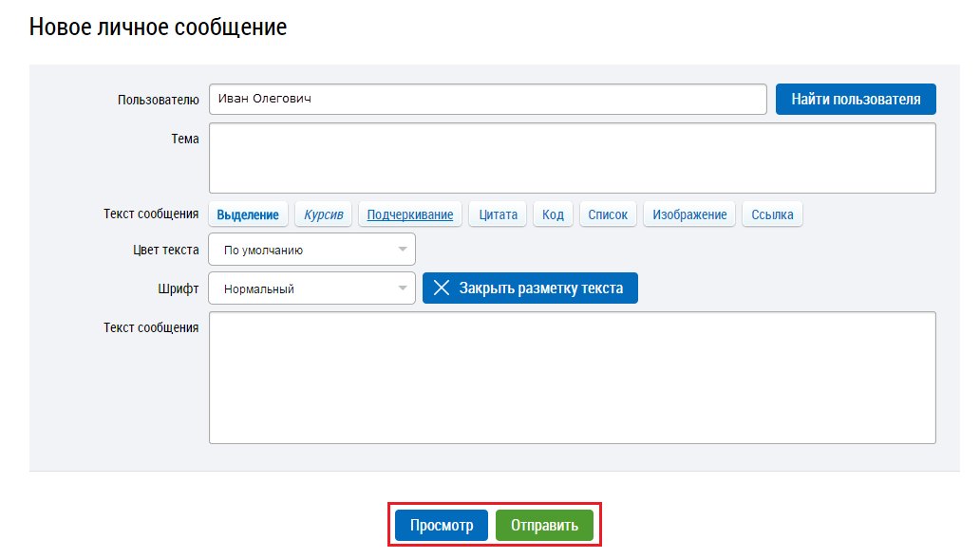Click the arrow of the По умолчанию combo box

pos(403,251)
